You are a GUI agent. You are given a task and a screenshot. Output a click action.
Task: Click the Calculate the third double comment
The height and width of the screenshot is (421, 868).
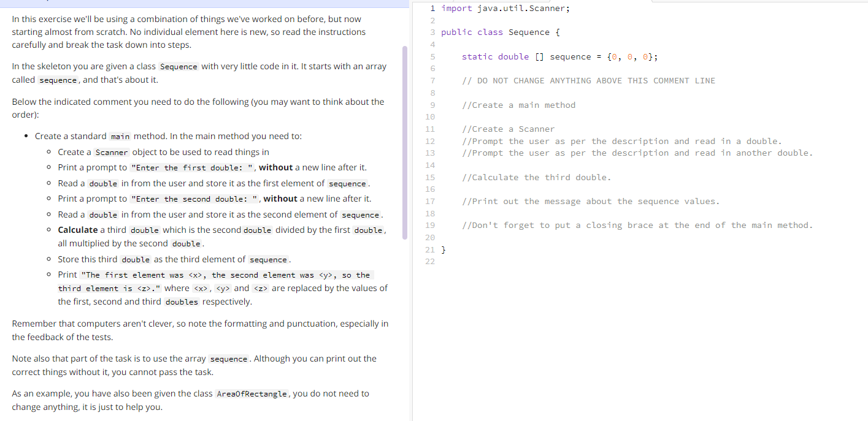pyautogui.click(x=537, y=177)
